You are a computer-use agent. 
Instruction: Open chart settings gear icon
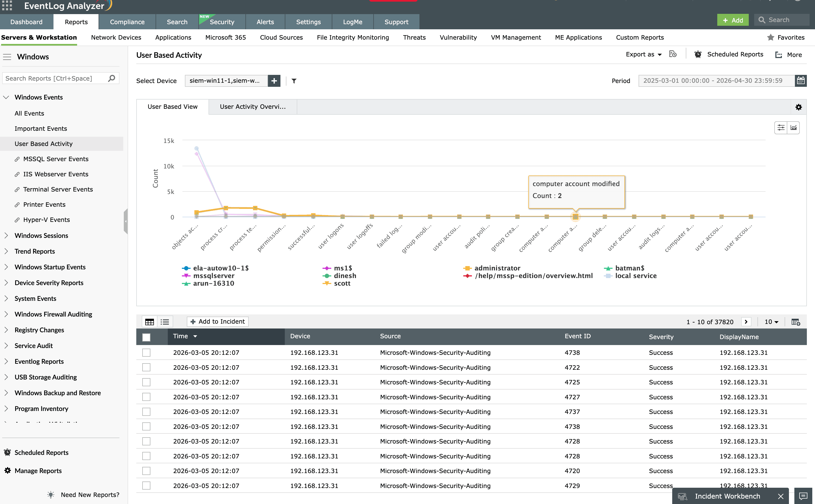coord(798,107)
